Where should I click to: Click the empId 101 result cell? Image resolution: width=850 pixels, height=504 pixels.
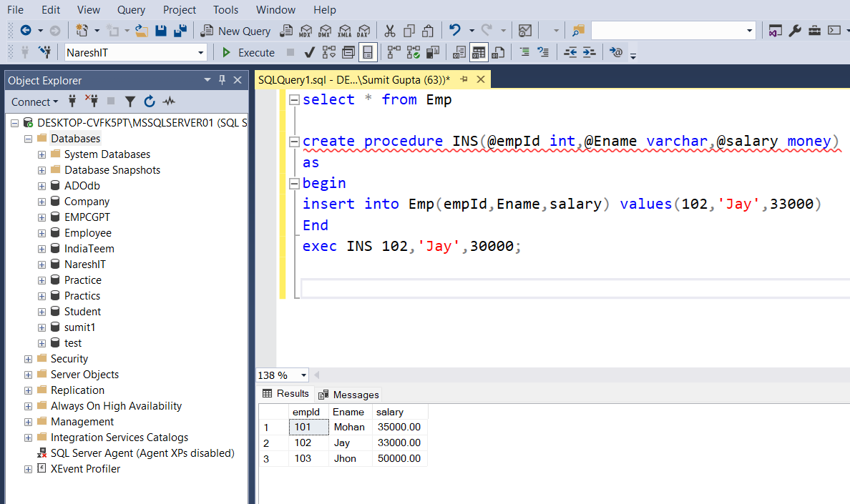pos(308,427)
